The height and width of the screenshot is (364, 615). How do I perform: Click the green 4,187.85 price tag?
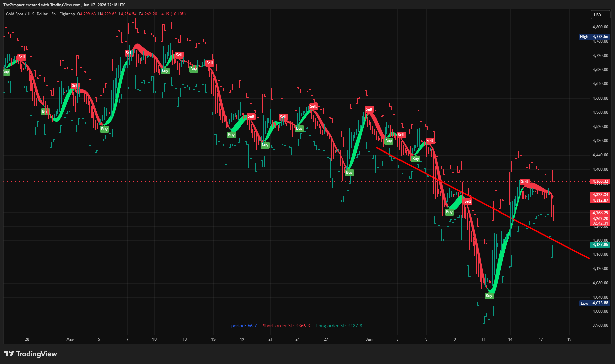tap(600, 245)
